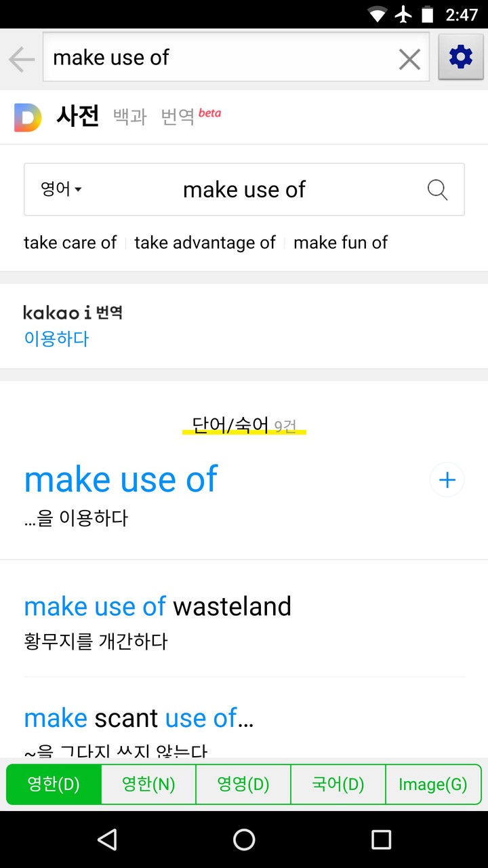Screen dimensions: 488x868
Task: Open the 영어 language dropdown
Action: (60, 190)
